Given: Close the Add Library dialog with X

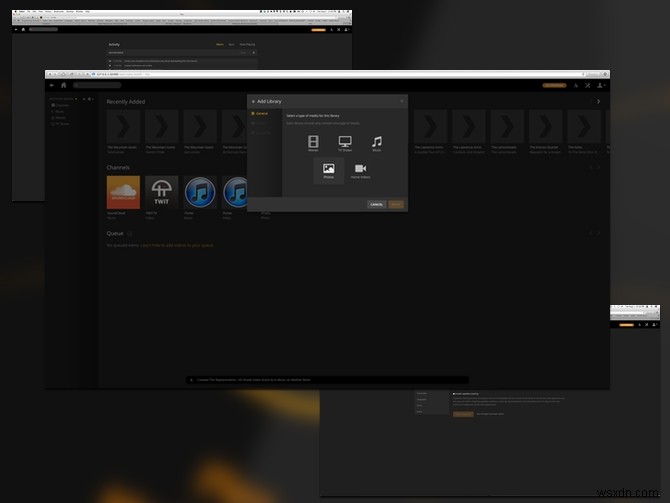Looking at the screenshot, I should (x=402, y=101).
